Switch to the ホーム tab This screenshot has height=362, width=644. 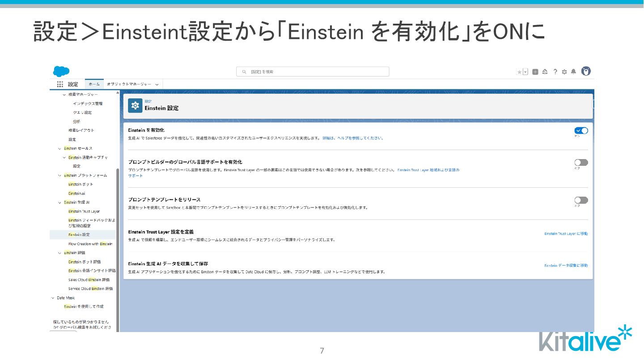[94, 84]
